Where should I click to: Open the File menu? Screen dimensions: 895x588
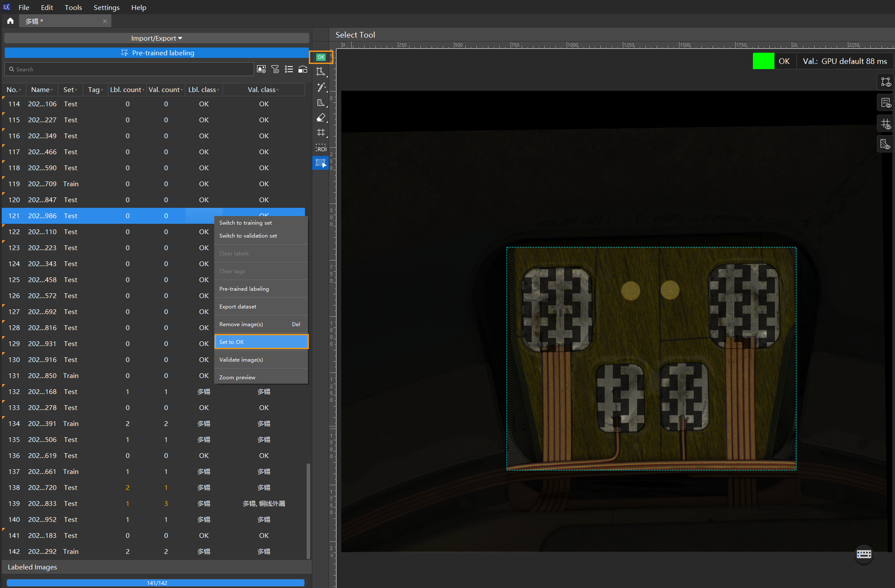pos(24,7)
